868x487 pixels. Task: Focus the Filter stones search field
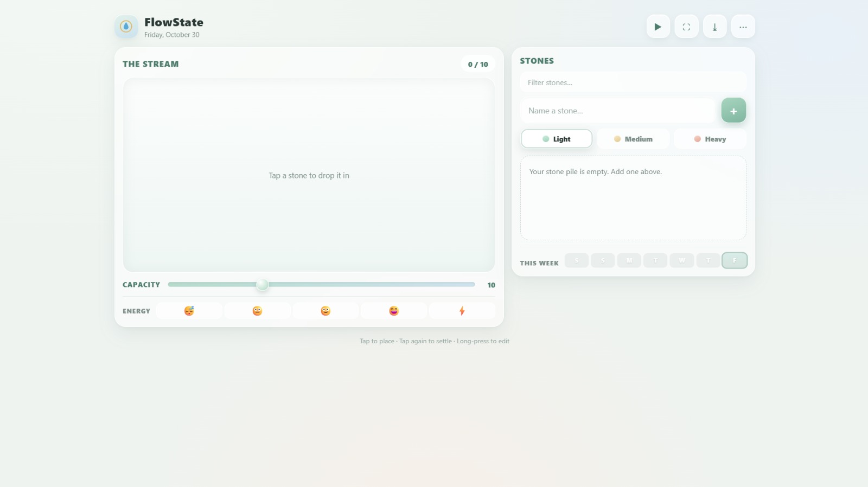pos(633,82)
